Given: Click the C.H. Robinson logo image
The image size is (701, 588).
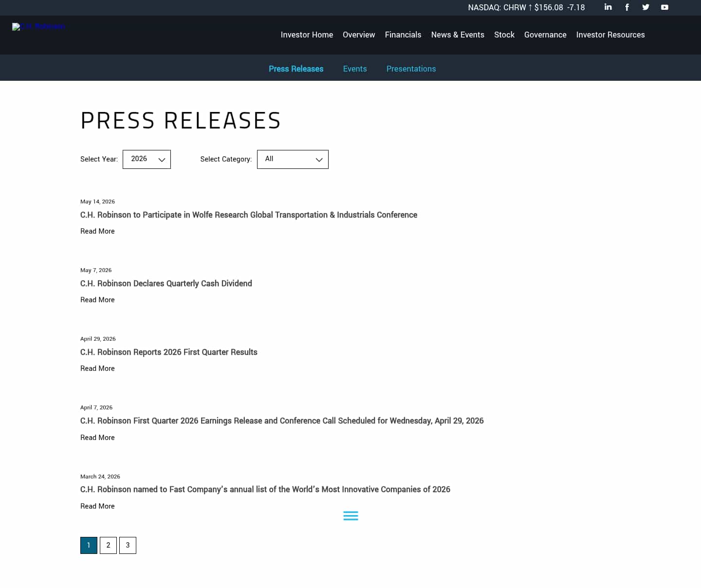Looking at the screenshot, I should click(x=38, y=26).
